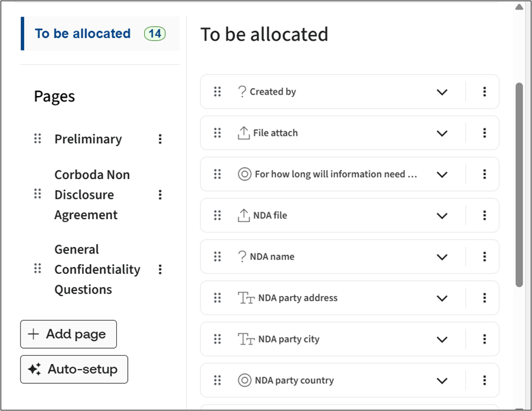Click the drag handle beside Created by

[x=217, y=91]
